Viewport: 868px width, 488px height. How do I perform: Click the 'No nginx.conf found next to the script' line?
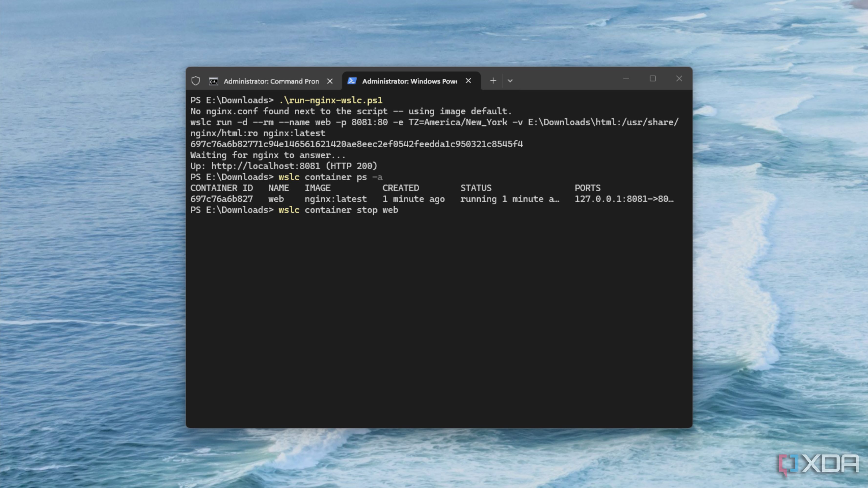[351, 112]
